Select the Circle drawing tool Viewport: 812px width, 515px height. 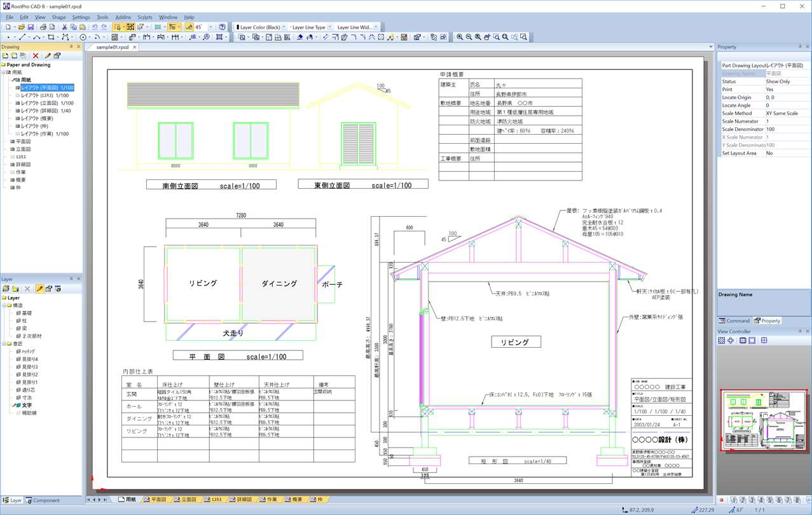pyautogui.click(x=83, y=38)
